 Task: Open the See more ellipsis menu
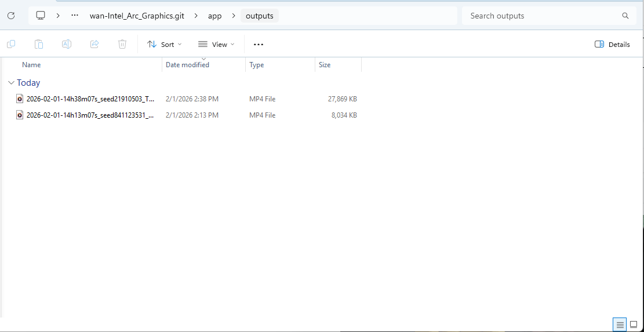(x=259, y=44)
